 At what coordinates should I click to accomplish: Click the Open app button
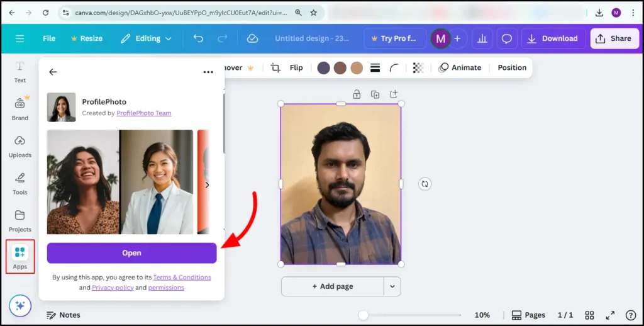tap(131, 253)
